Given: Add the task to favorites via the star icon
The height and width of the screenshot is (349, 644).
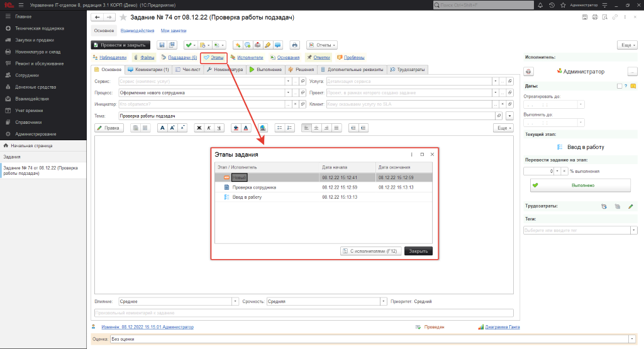Looking at the screenshot, I should 123,17.
